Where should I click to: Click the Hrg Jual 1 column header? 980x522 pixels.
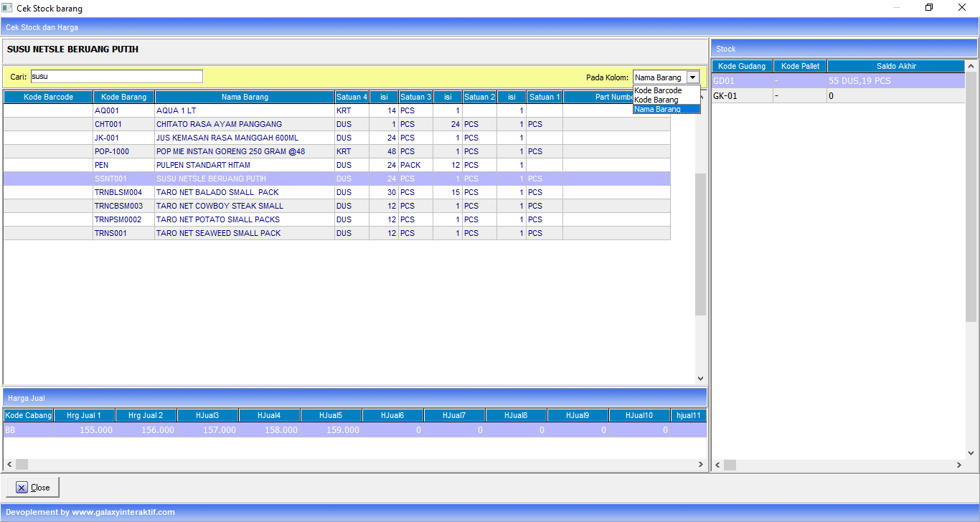(x=84, y=415)
